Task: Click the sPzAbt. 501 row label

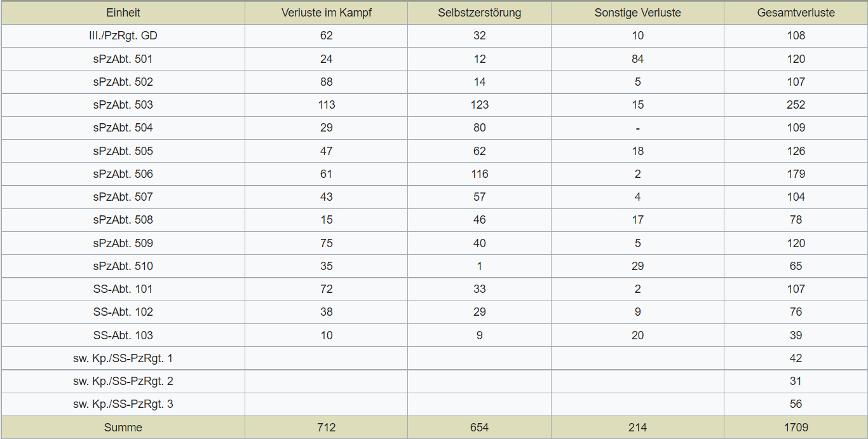Action: [123, 59]
